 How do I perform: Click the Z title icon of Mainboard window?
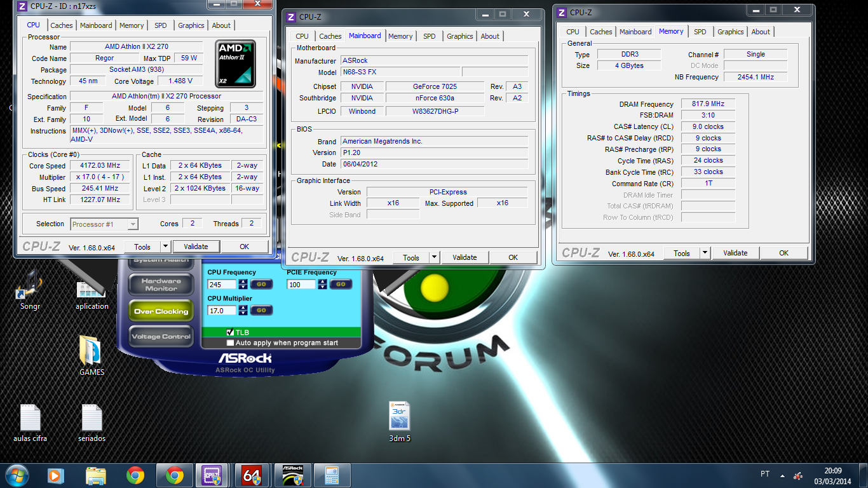(x=291, y=17)
